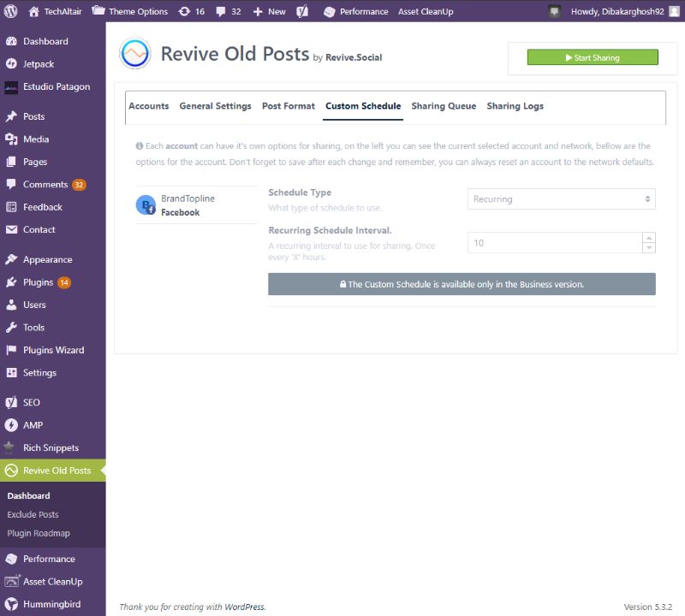Click the Plugins 14 updates badge

coord(64,282)
